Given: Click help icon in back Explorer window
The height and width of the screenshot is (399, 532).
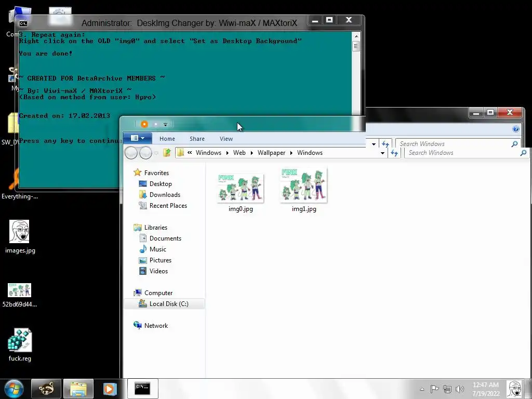Looking at the screenshot, I should click(x=516, y=129).
